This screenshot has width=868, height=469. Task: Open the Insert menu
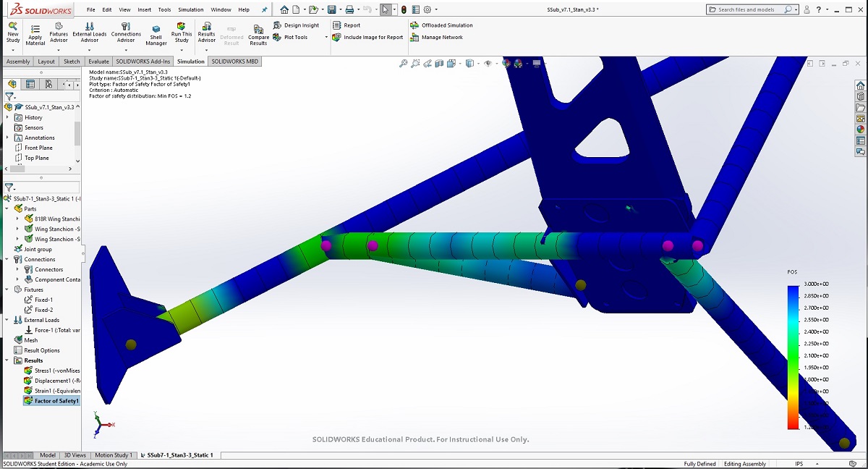tap(145, 10)
